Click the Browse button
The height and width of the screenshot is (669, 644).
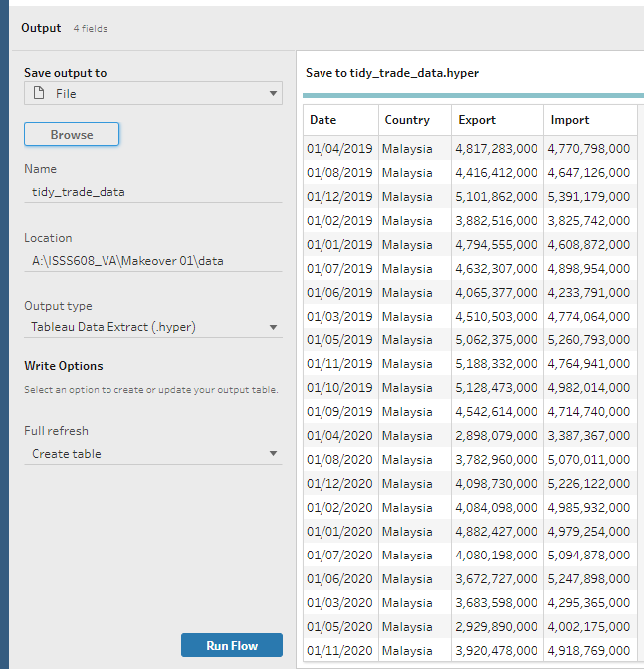72,135
